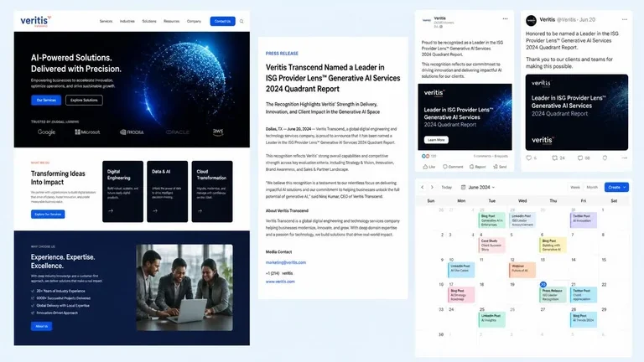Open Services menu in website navigation
Screen dimensions: 644x362
coord(106,21)
